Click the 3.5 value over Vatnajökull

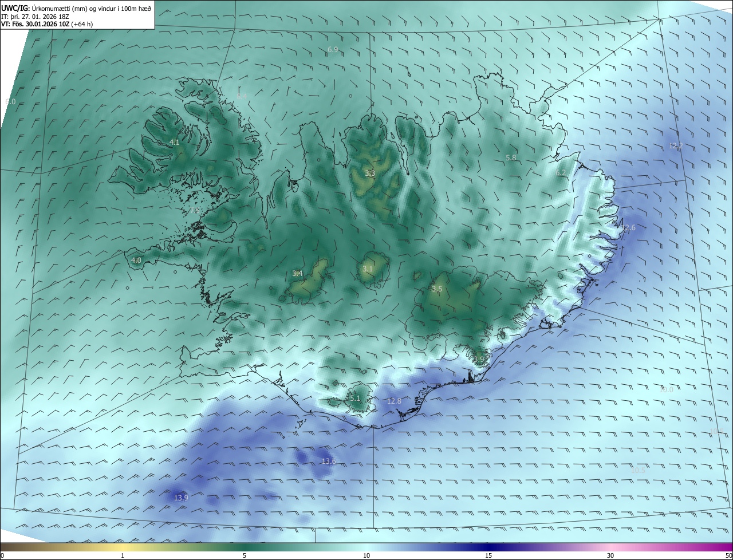[437, 289]
